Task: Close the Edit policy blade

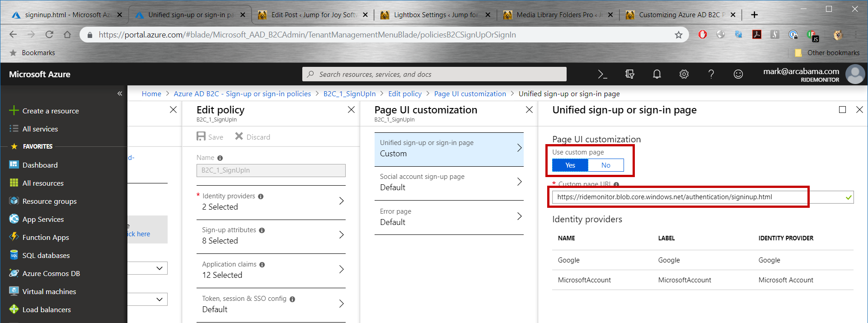Action: [351, 110]
